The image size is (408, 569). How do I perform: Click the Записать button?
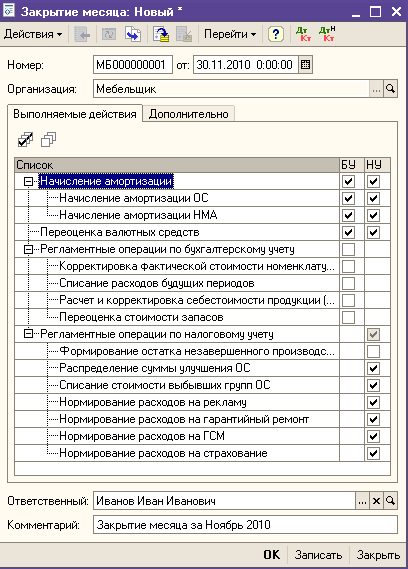pyautogui.click(x=318, y=555)
